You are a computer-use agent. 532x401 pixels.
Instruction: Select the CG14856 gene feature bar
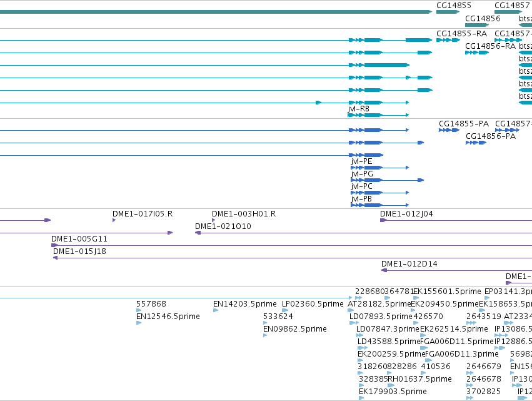click(x=477, y=25)
